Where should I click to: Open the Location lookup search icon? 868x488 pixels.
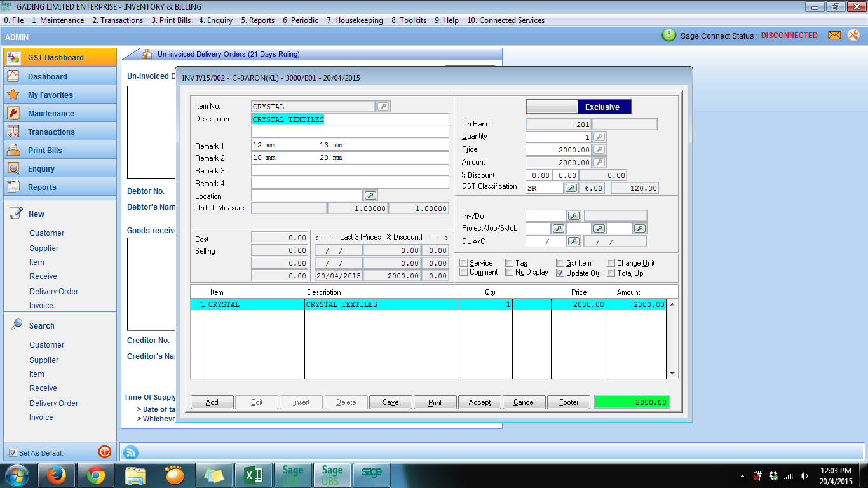tap(370, 196)
